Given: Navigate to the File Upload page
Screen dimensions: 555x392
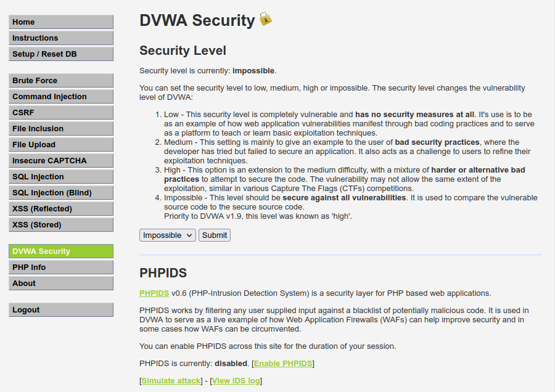Looking at the screenshot, I should [x=61, y=145].
